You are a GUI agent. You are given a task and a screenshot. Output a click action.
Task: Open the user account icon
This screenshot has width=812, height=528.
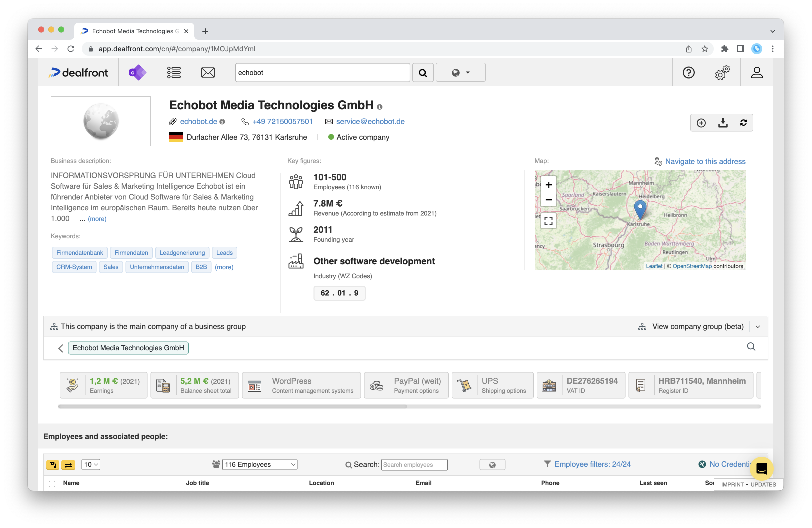(x=757, y=73)
